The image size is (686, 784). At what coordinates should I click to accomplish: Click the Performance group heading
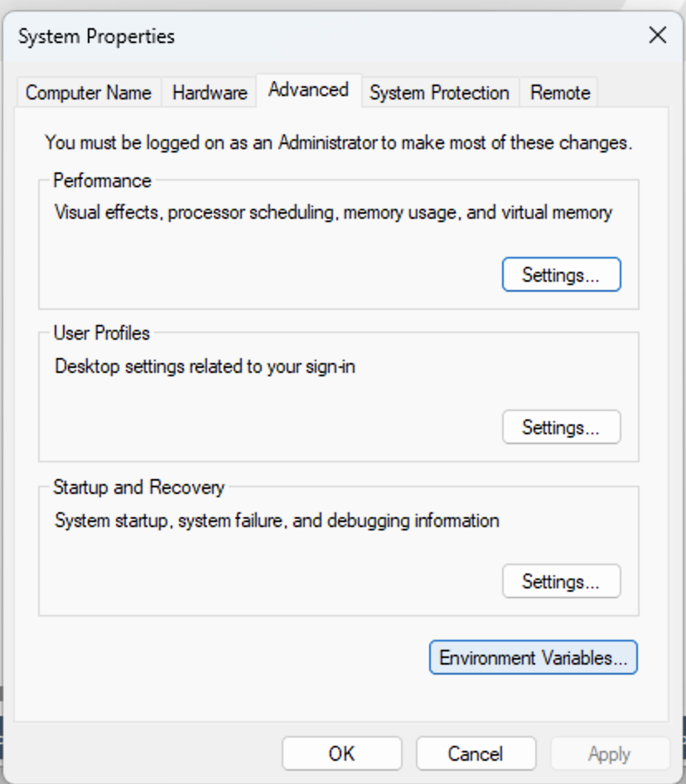[x=102, y=181]
